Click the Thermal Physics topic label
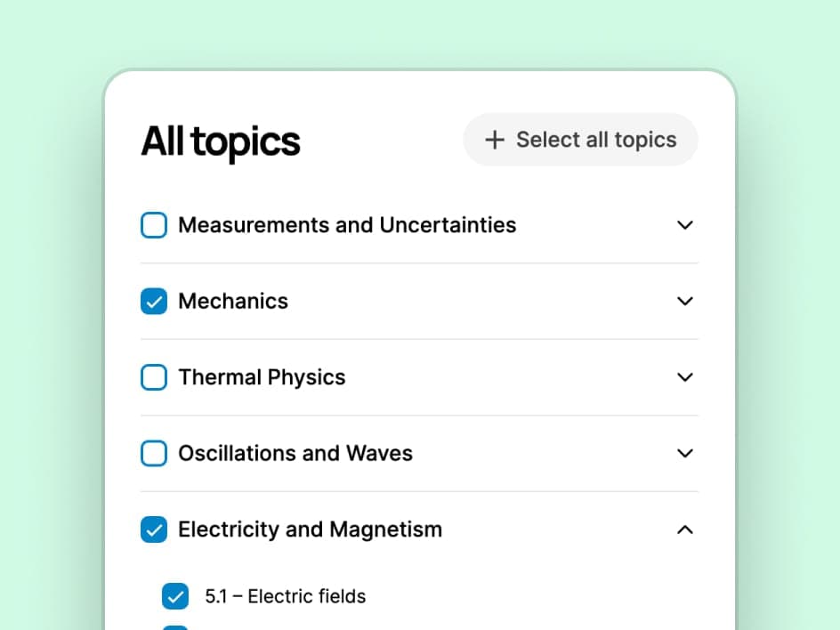 coord(262,377)
